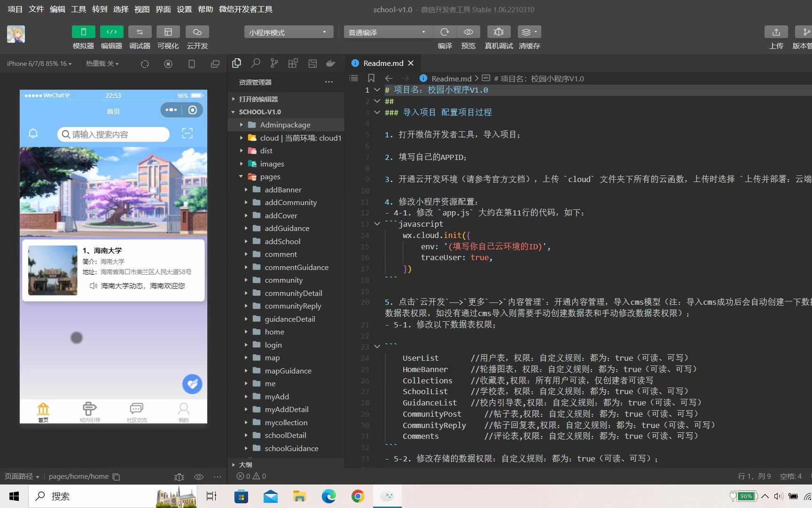Screen dimensions: 812x508
Task: Open the 微信开发者工具 menu
Action: point(246,9)
